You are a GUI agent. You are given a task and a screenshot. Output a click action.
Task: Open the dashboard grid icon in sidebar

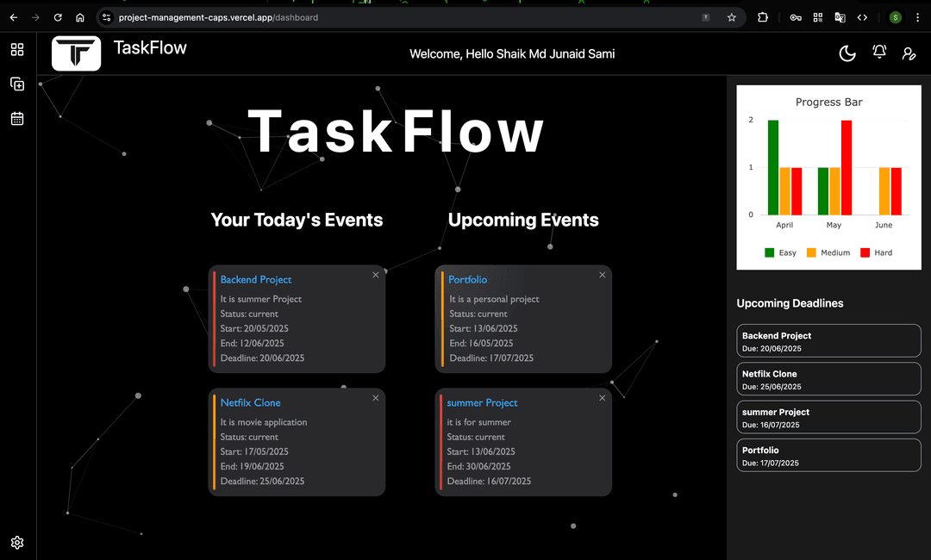pos(17,49)
